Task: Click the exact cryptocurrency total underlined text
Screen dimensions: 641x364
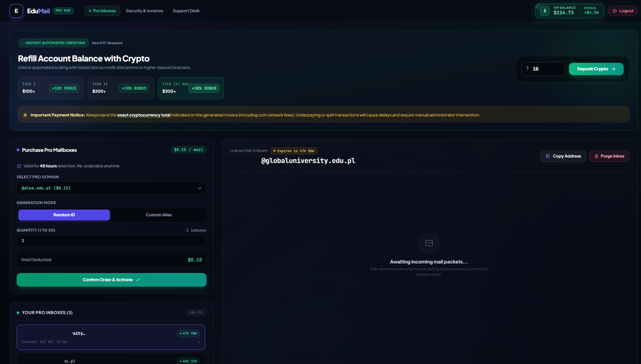Action: coord(144,115)
